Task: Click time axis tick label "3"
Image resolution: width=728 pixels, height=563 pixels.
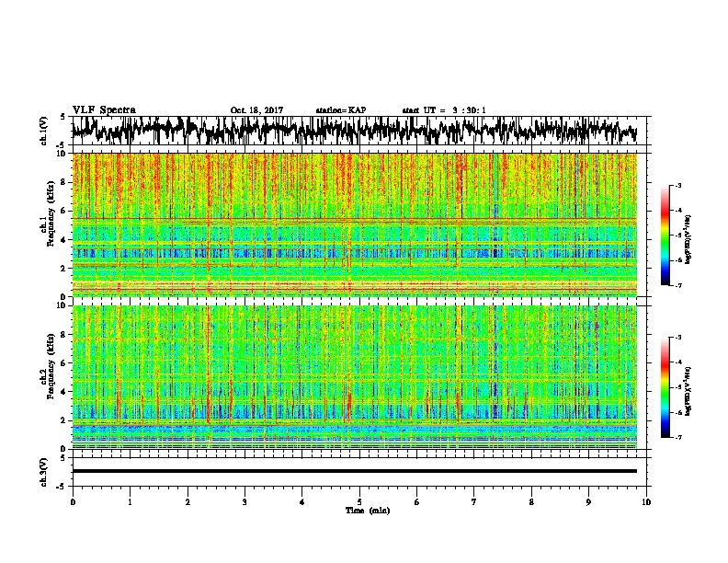Action: click(x=245, y=501)
